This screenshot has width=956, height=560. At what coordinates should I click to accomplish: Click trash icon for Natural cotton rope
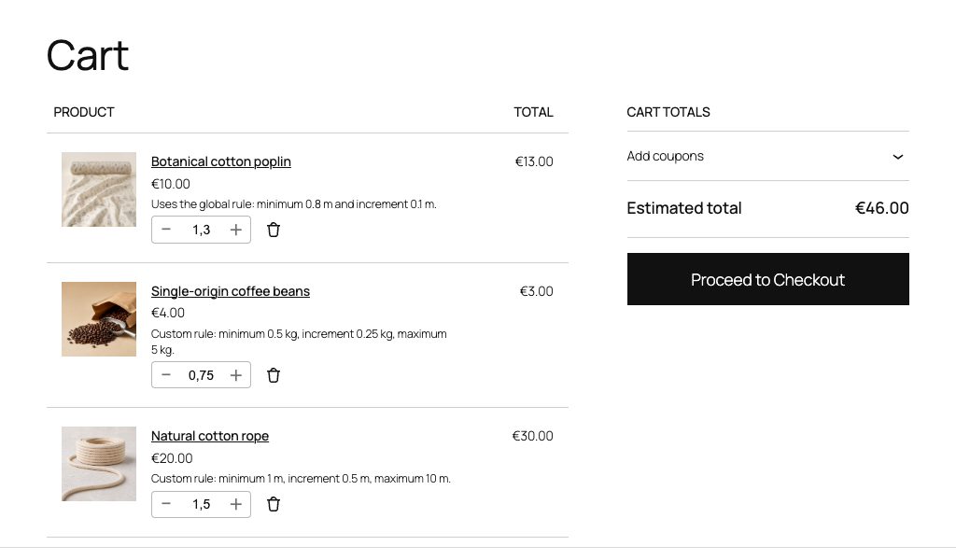[x=274, y=504]
